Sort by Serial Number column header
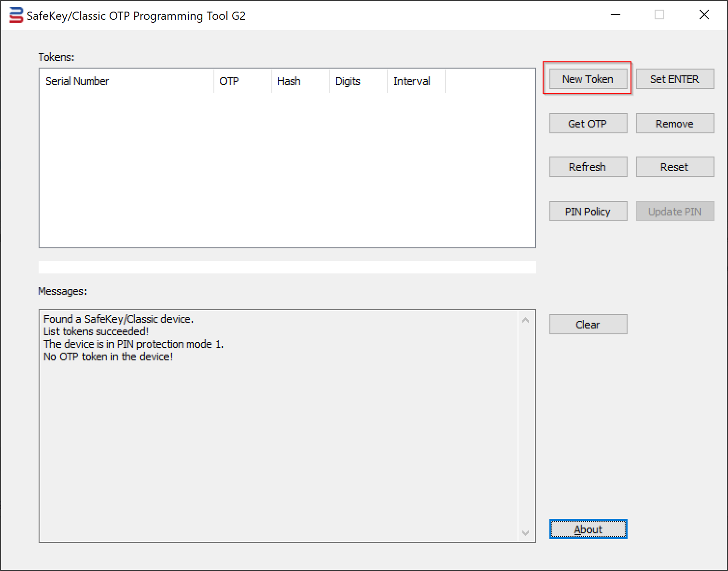 (x=126, y=81)
